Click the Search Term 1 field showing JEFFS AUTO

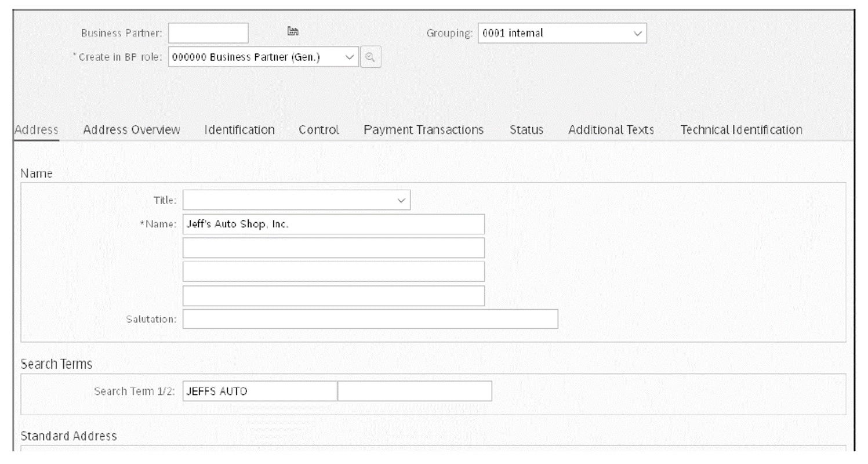(259, 390)
